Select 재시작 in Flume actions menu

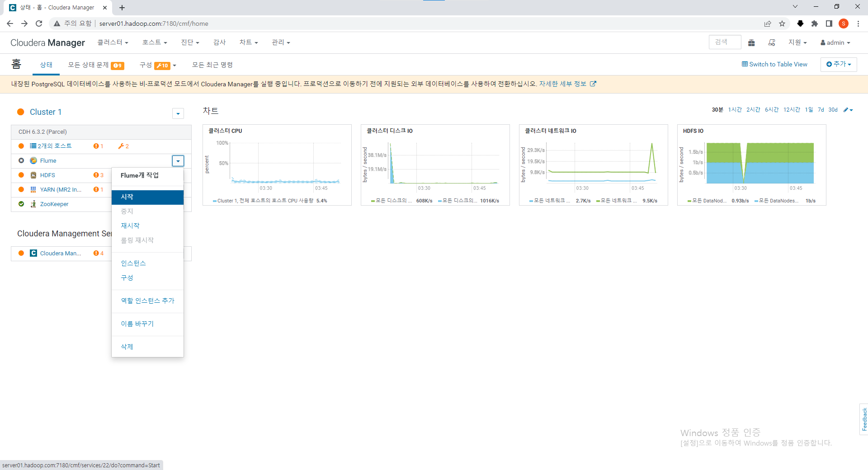147,226
